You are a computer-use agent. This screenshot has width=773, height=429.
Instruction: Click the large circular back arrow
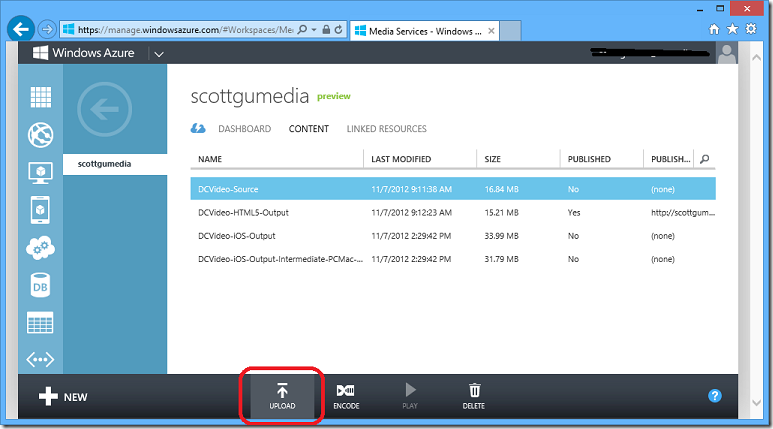(x=105, y=109)
